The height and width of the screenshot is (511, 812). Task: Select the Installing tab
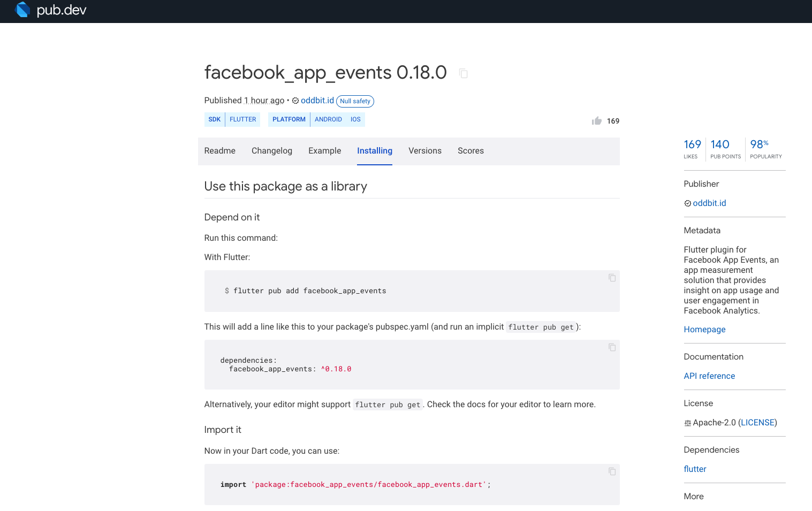(x=375, y=151)
